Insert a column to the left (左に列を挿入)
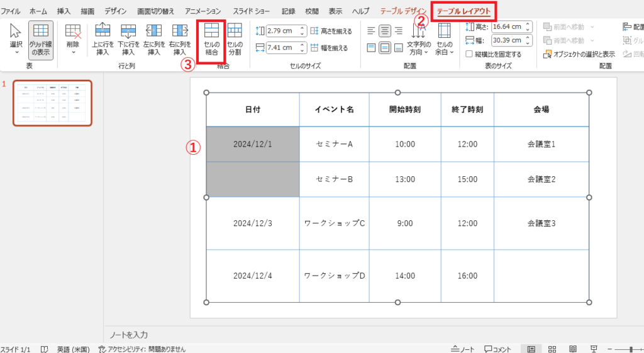 click(154, 40)
